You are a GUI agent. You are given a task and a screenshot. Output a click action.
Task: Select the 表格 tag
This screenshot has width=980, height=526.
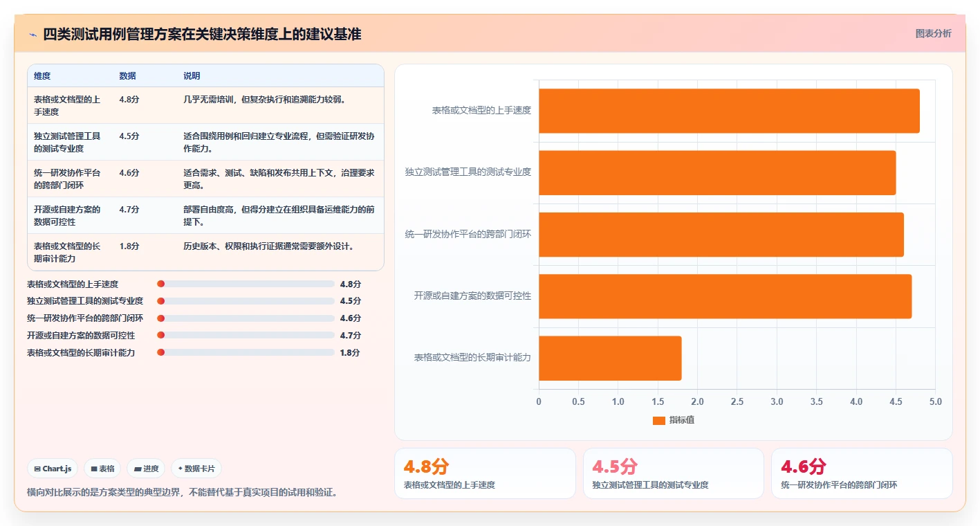click(102, 469)
